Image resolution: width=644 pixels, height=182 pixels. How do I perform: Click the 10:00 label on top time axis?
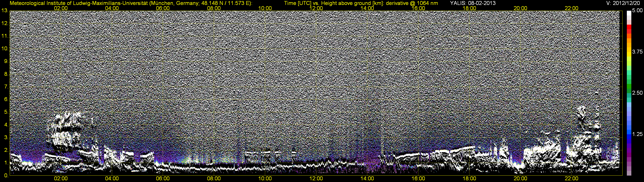coord(265,8)
